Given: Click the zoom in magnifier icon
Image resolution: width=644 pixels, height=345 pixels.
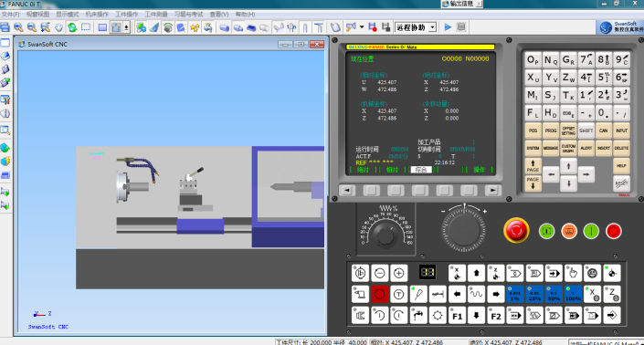Looking at the screenshot, I should click(x=18, y=27).
